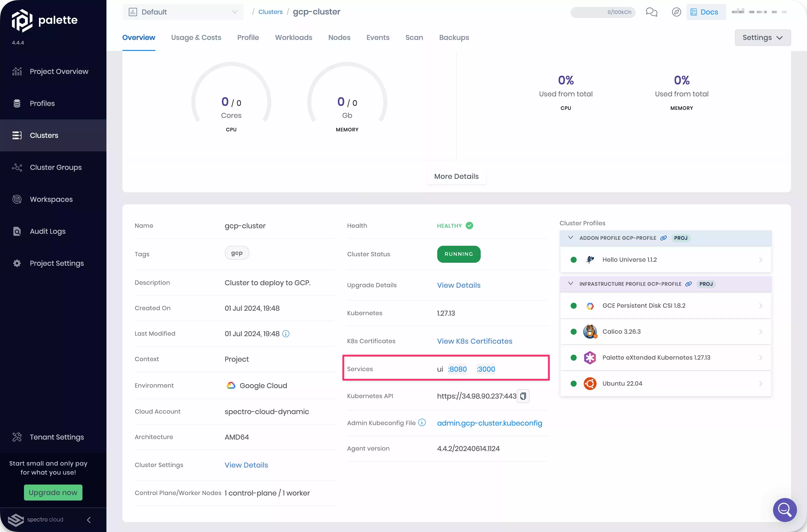Collapse the Infrastructure Profile GCP-Profile section
Screen dimensions: 807x532
(570, 284)
